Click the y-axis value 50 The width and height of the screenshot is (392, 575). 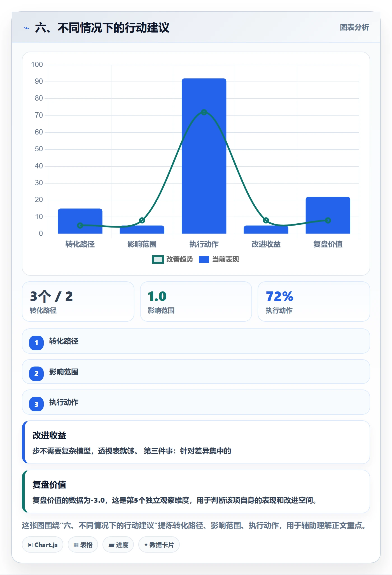coord(39,149)
